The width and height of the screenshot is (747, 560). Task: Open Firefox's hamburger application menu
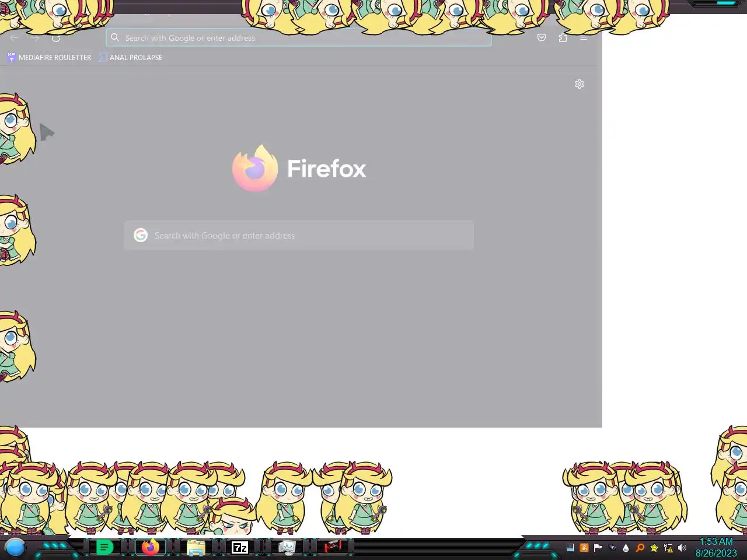point(584,38)
